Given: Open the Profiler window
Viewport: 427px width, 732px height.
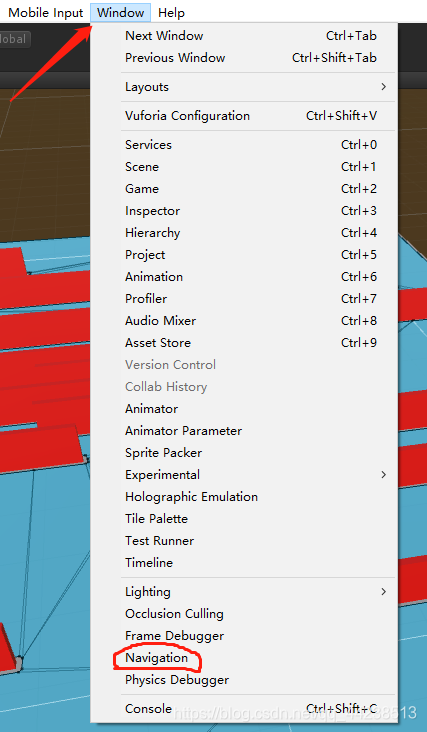Looking at the screenshot, I should [244, 298].
